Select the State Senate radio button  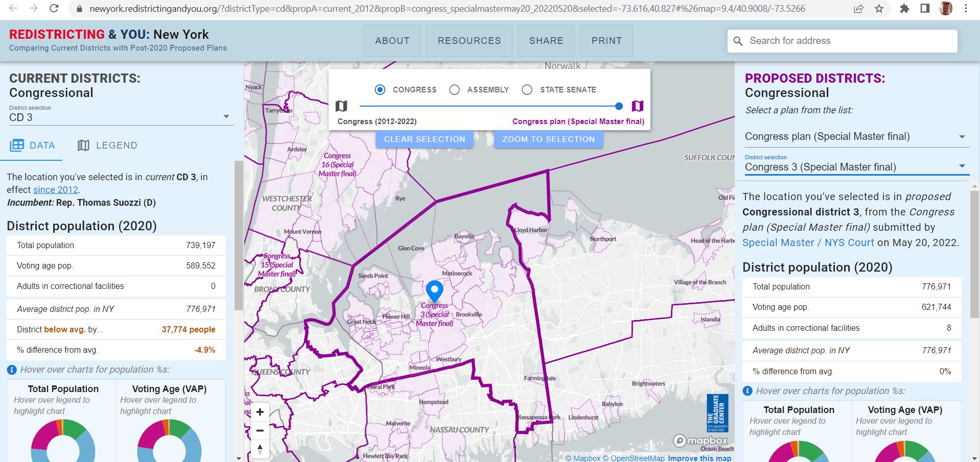(527, 90)
